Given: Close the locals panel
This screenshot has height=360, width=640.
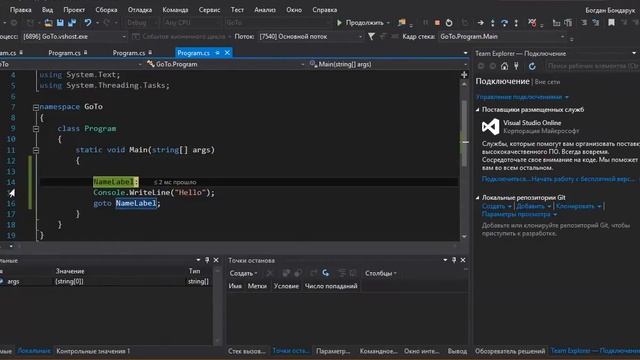Looking at the screenshot, I should pos(216,260).
